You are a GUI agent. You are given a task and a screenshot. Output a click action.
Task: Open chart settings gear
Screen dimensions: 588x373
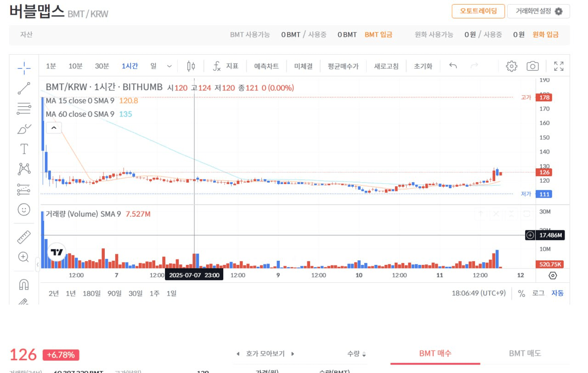pyautogui.click(x=511, y=66)
